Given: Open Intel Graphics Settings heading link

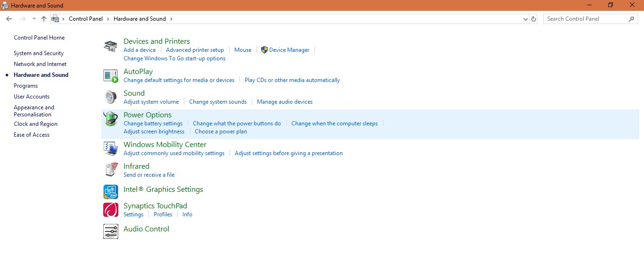Looking at the screenshot, I should 163,189.
